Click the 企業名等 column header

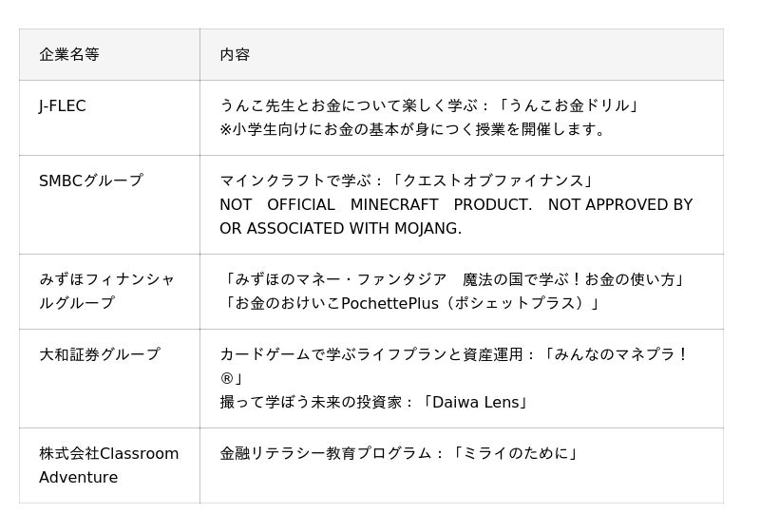coord(69,55)
